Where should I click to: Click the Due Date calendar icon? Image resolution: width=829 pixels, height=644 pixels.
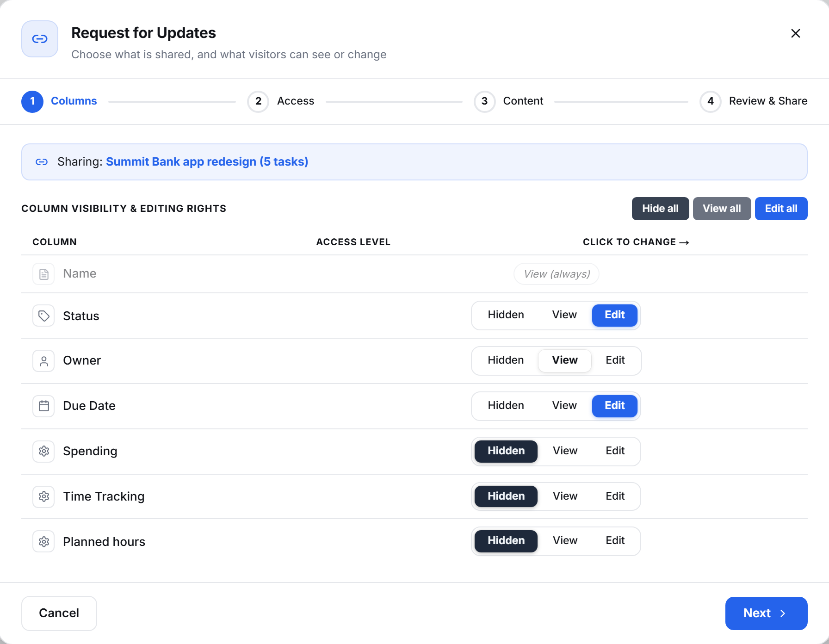tap(43, 406)
